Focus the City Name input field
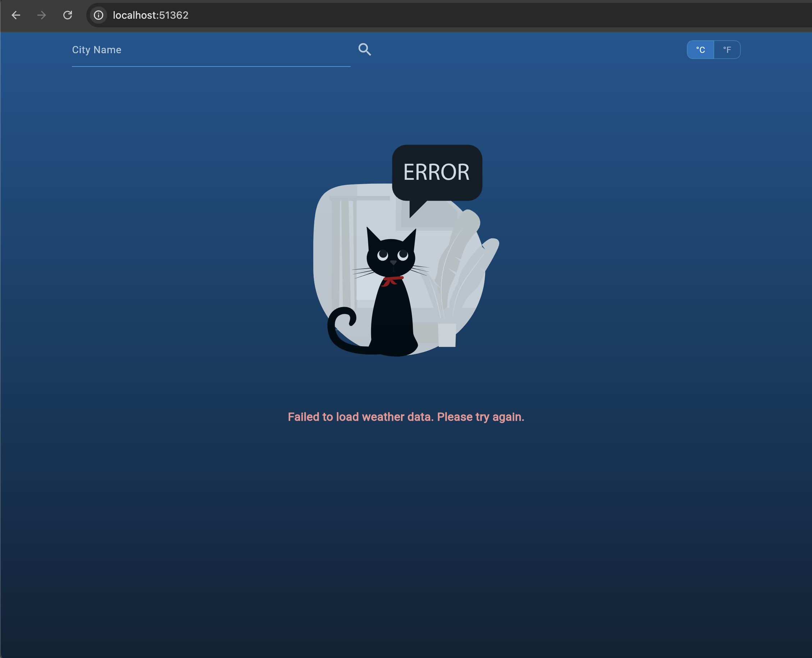The image size is (812, 658). [x=210, y=50]
